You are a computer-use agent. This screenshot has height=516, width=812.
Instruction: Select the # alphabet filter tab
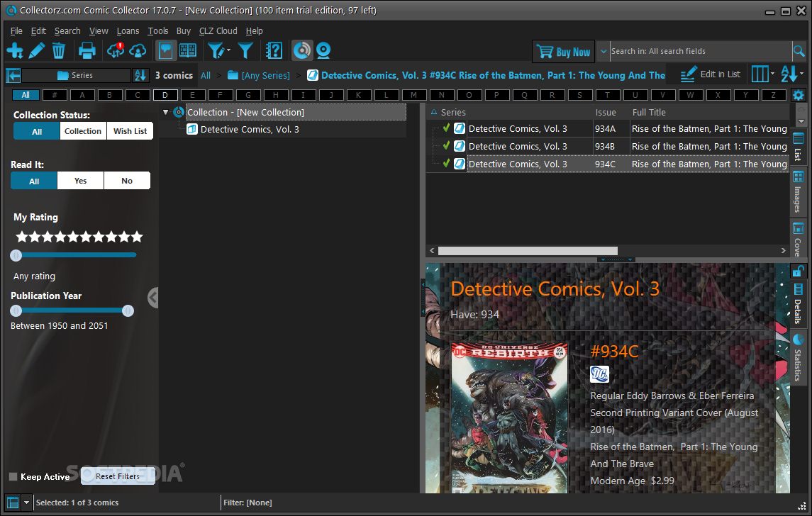point(55,95)
